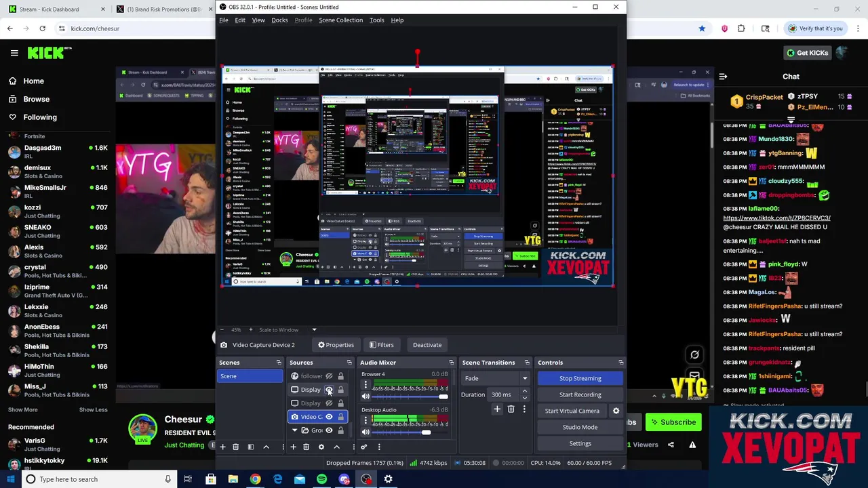Unlock the Video Capture source lock
This screenshot has width=868, height=488.
tap(340, 417)
